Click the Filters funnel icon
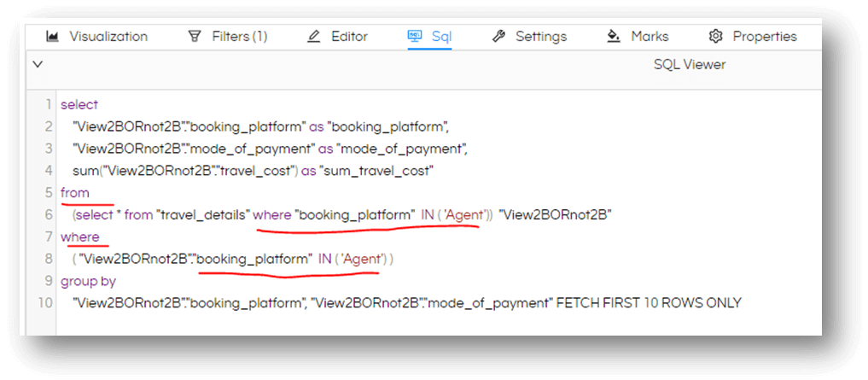This screenshot has height=380, width=868. coord(195,37)
